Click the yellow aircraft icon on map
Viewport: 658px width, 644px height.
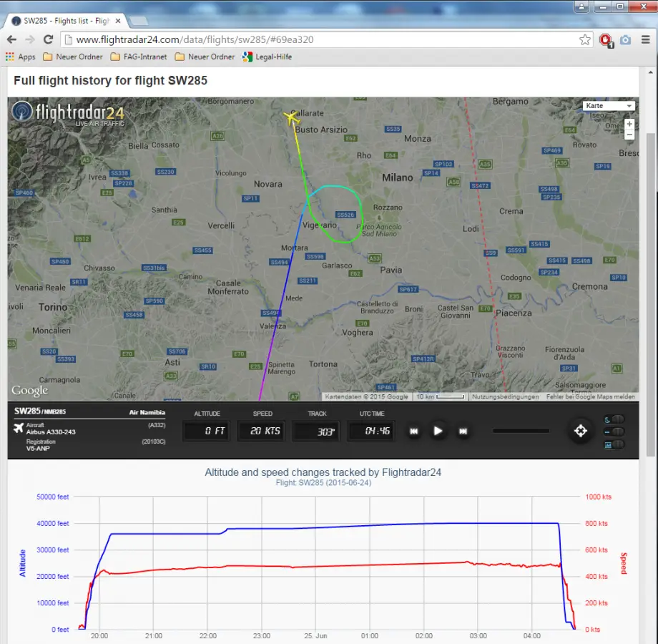point(291,118)
